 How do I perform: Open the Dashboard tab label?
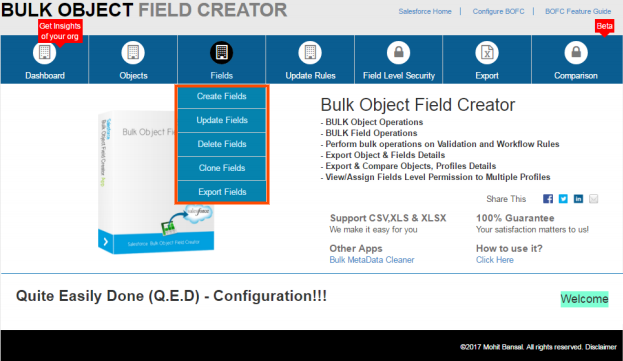click(x=45, y=75)
